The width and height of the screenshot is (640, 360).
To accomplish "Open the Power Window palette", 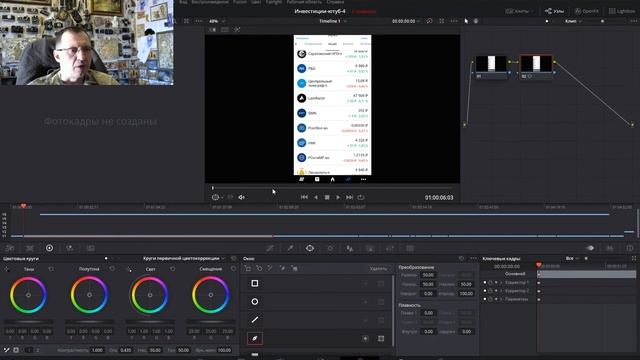I will (310, 248).
